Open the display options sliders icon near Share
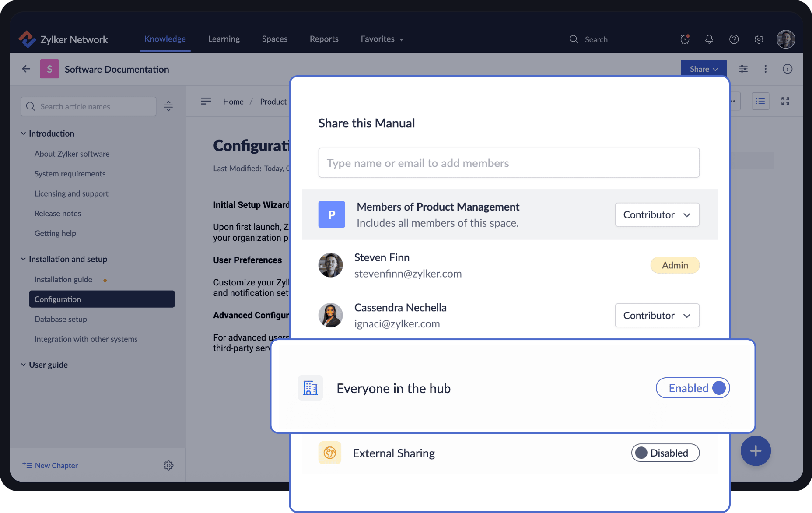 pyautogui.click(x=743, y=69)
